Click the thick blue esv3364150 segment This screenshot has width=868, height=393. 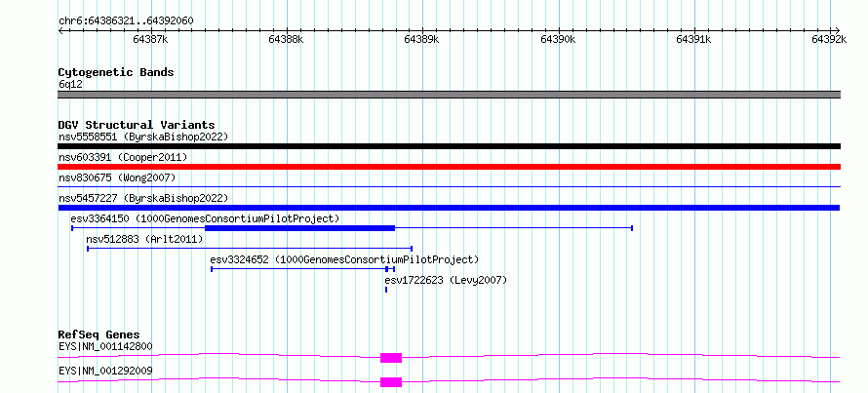[x=299, y=228]
